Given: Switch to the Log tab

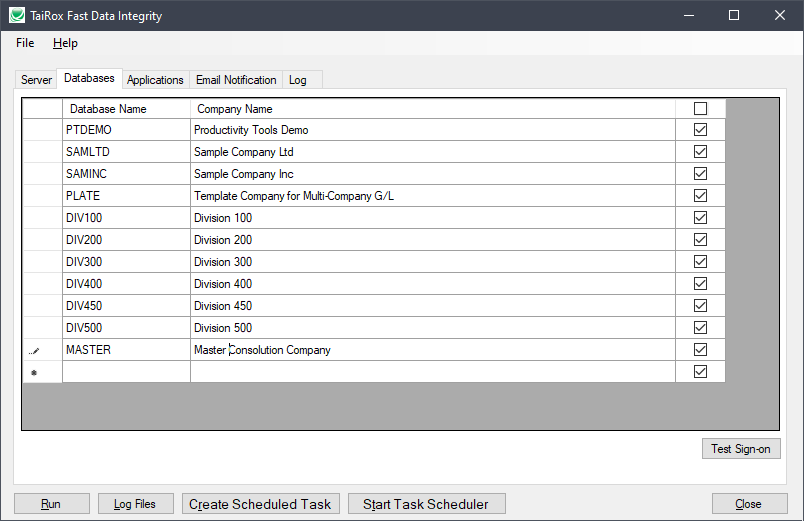Looking at the screenshot, I should pos(302,80).
